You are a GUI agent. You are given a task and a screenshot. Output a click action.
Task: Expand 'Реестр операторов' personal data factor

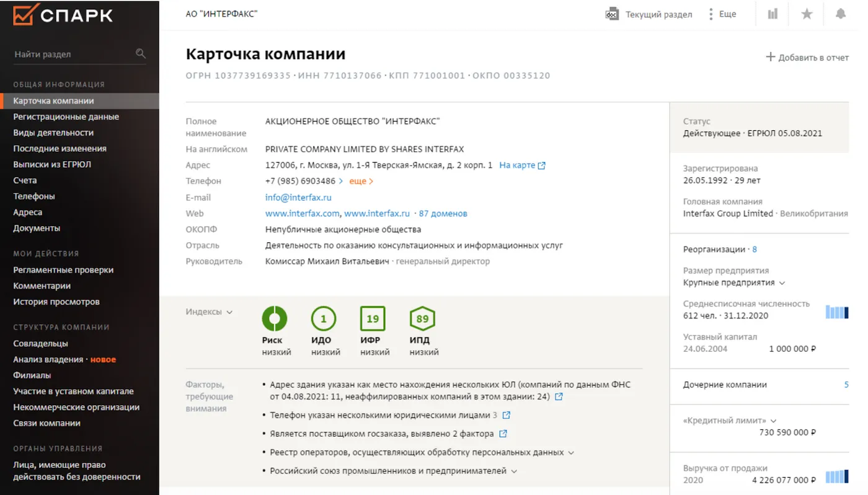click(x=571, y=453)
